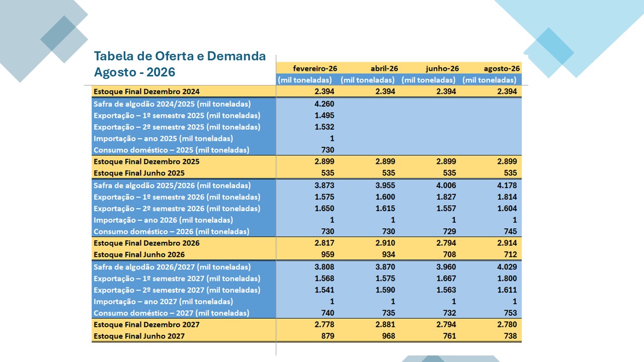Click "Exportação – 1º semestre 2025" row label

177,116
